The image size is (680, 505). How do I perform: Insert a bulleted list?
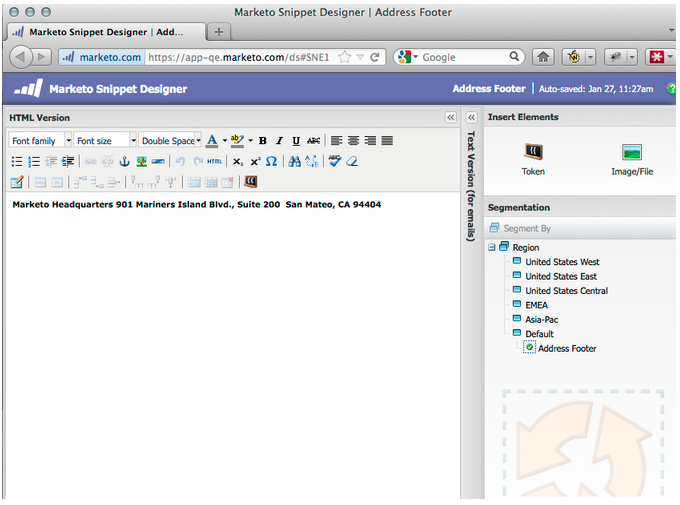16,161
